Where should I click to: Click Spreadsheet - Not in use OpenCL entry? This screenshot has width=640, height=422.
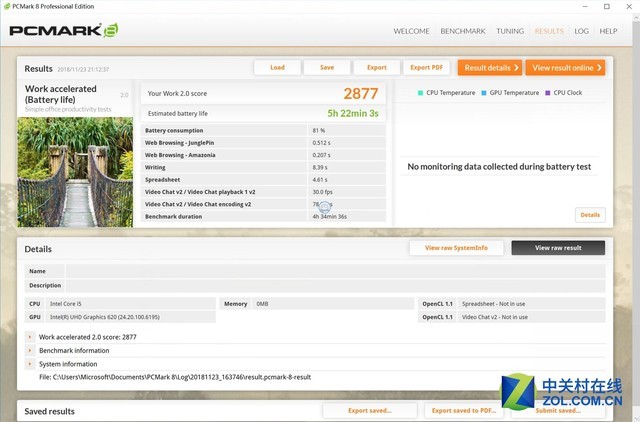pyautogui.click(x=493, y=304)
